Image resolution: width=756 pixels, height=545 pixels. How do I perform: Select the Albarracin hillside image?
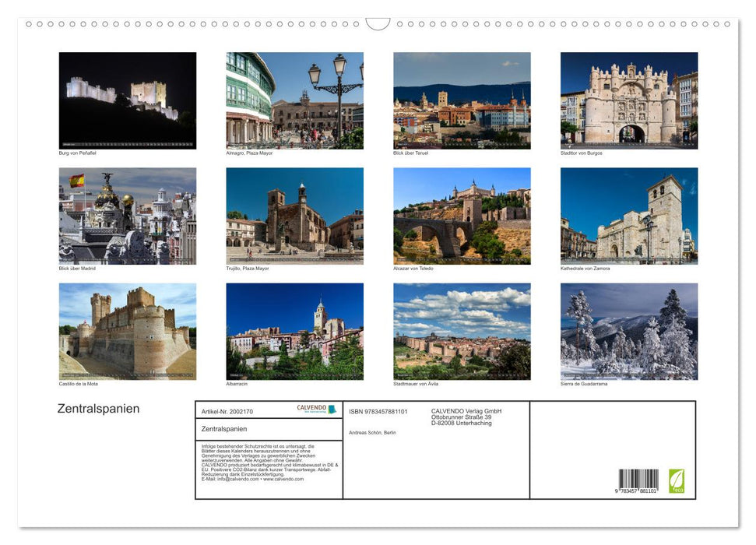(294, 332)
